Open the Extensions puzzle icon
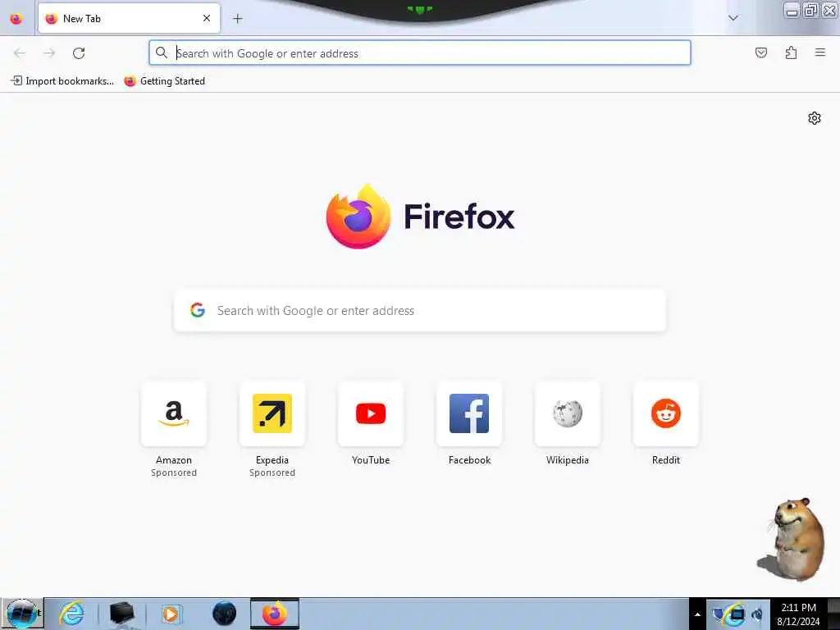The width and height of the screenshot is (840, 630). tap(792, 52)
